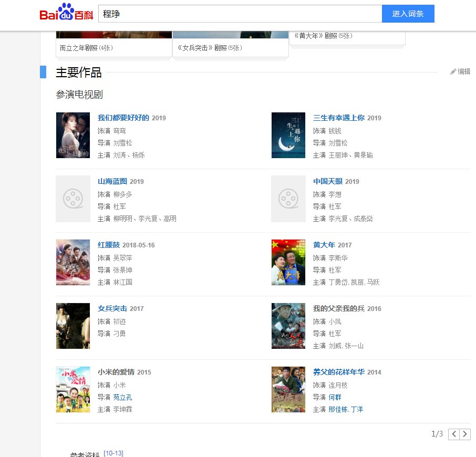
Task: Open the 我们都要好好的 poster thumbnail
Action: point(73,136)
